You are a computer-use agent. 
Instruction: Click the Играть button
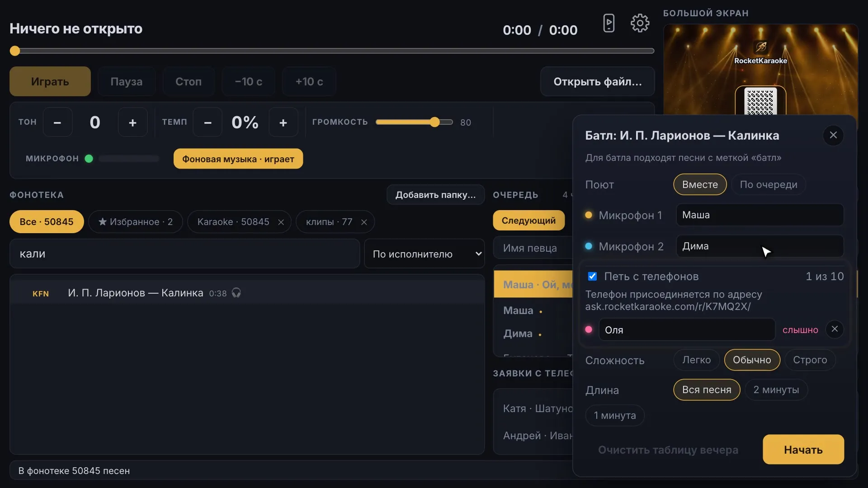coord(50,81)
